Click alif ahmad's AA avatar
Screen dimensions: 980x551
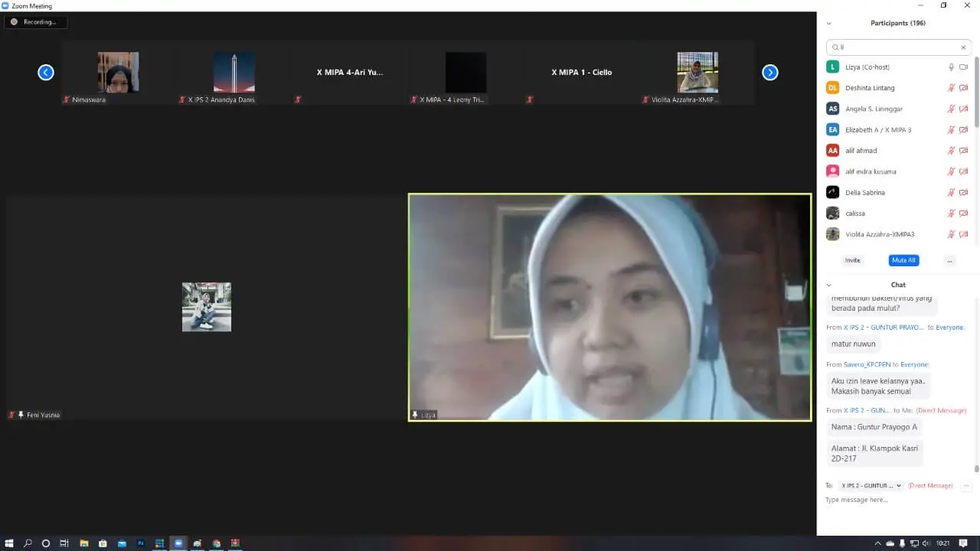(x=833, y=151)
